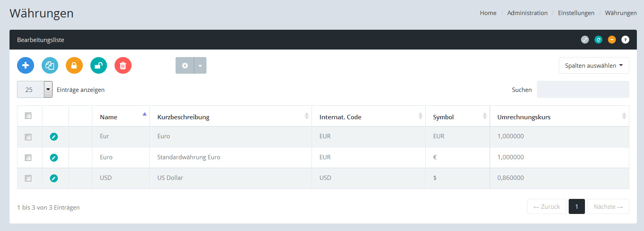The height and width of the screenshot is (231, 644).
Task: Go to Administration in the breadcrumb
Action: 527,13
